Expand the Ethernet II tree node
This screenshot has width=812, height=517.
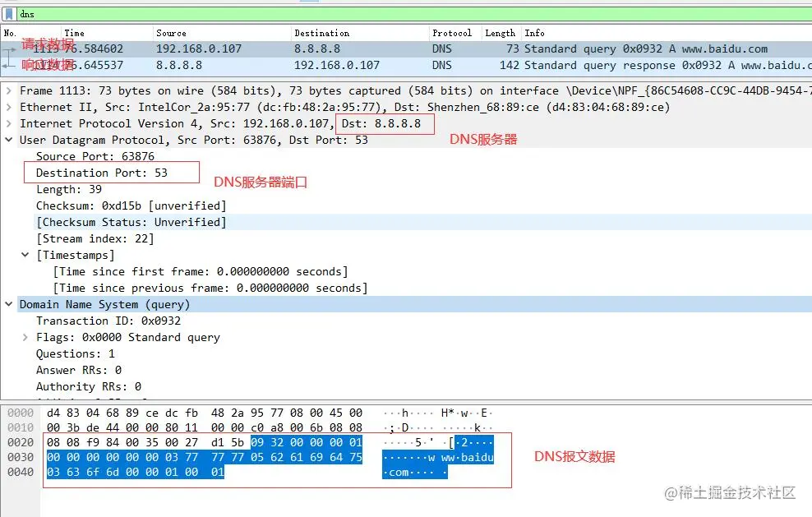point(9,107)
